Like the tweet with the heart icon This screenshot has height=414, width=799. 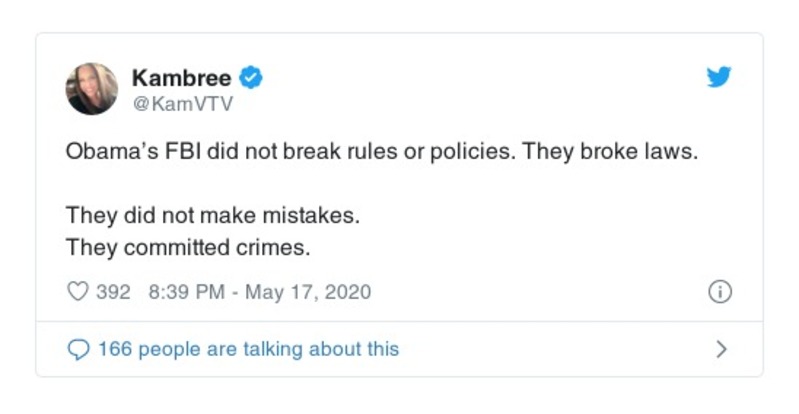pos(78,292)
